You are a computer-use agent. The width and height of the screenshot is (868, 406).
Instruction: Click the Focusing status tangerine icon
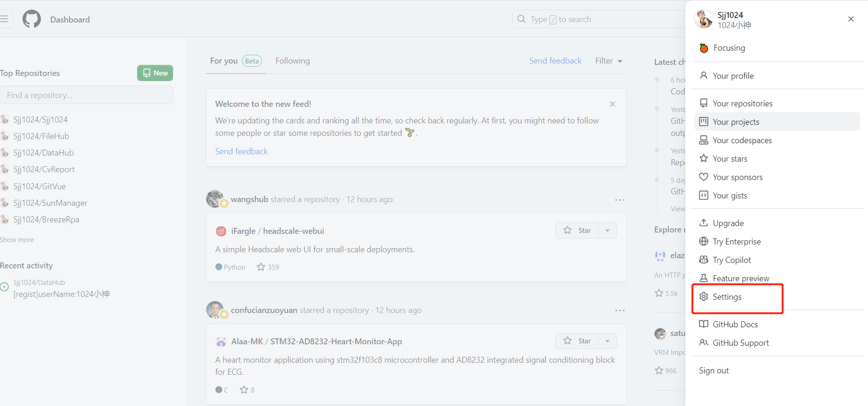click(704, 48)
